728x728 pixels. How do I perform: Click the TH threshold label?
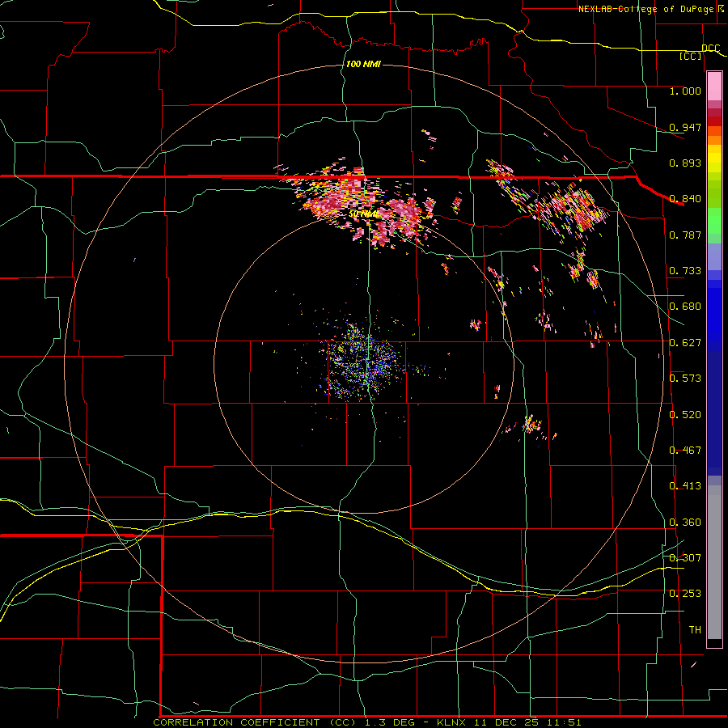point(695,629)
